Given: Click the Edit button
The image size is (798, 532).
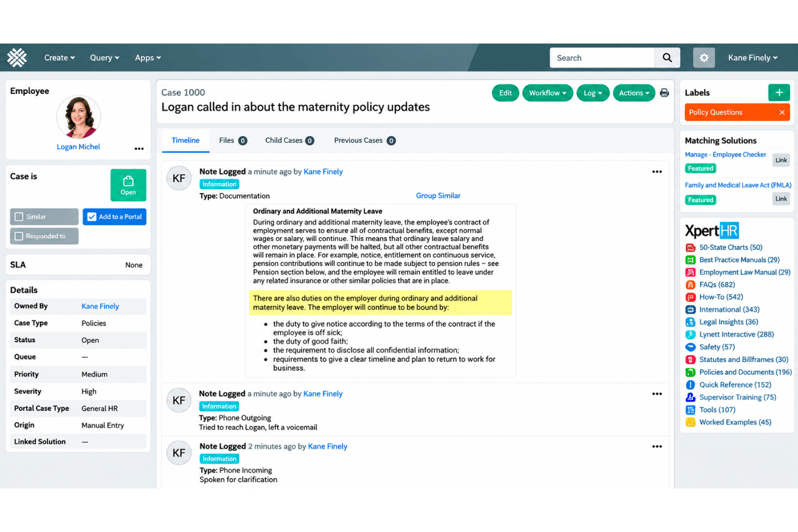Looking at the screenshot, I should point(505,93).
